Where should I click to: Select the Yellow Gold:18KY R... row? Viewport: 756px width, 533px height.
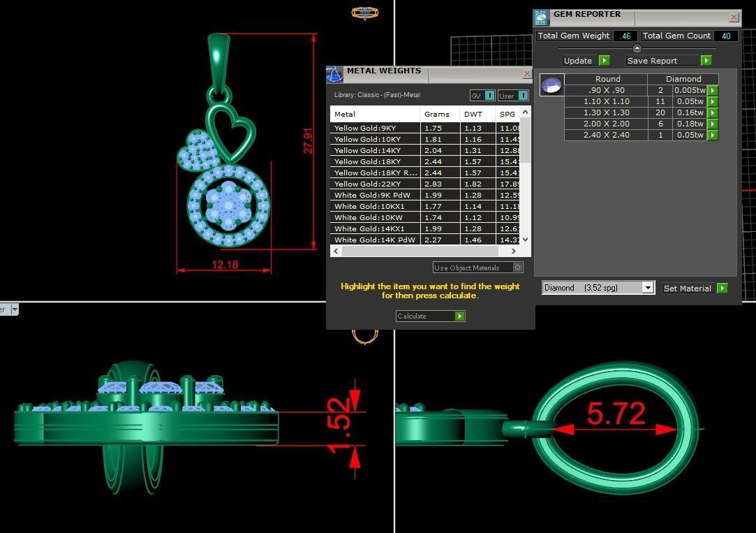(424, 173)
